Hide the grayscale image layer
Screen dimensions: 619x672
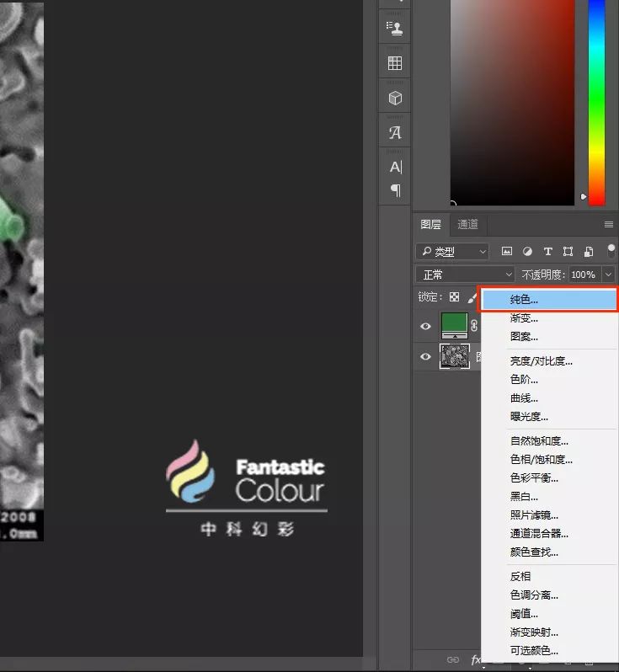[425, 356]
